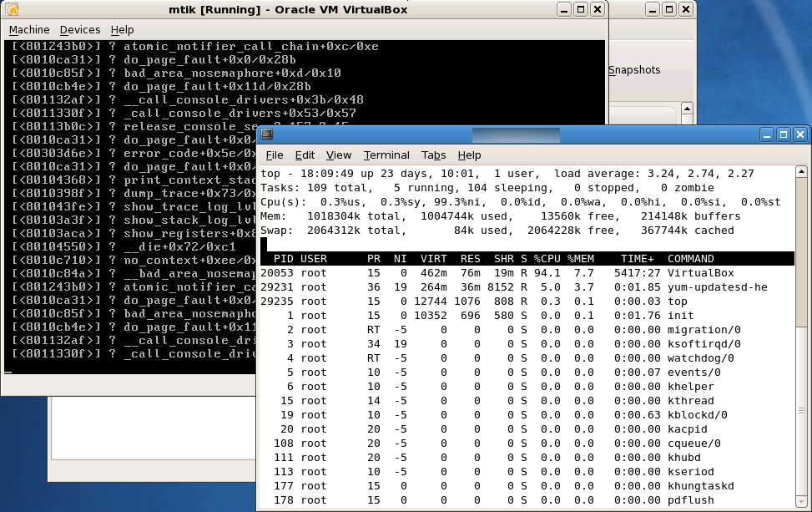Image resolution: width=812 pixels, height=512 pixels.
Task: Click the khungtaskd process name
Action: click(701, 486)
